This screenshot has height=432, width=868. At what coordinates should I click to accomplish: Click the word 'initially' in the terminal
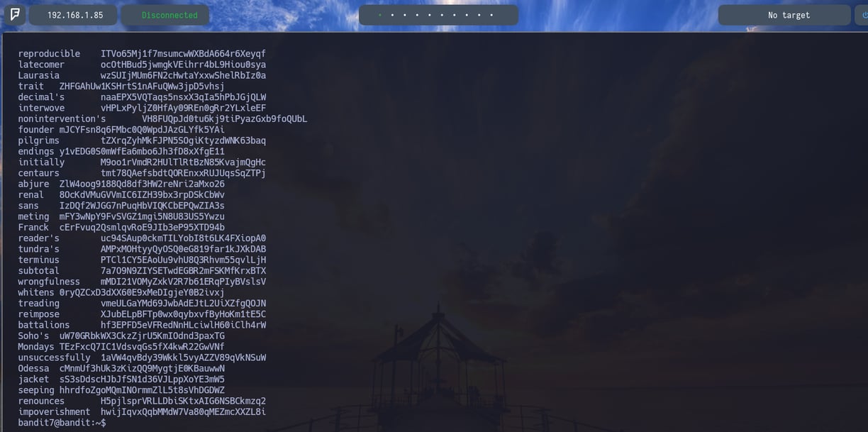click(41, 162)
